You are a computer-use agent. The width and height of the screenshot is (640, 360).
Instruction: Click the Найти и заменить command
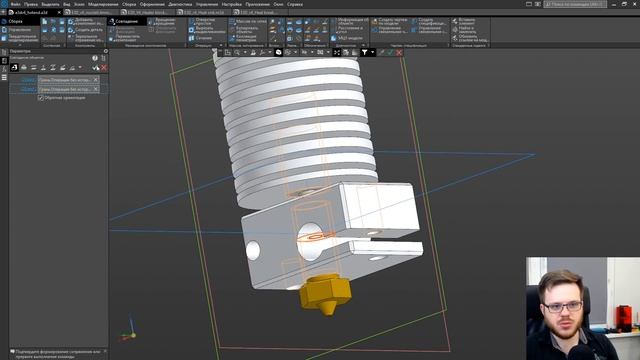point(464,30)
